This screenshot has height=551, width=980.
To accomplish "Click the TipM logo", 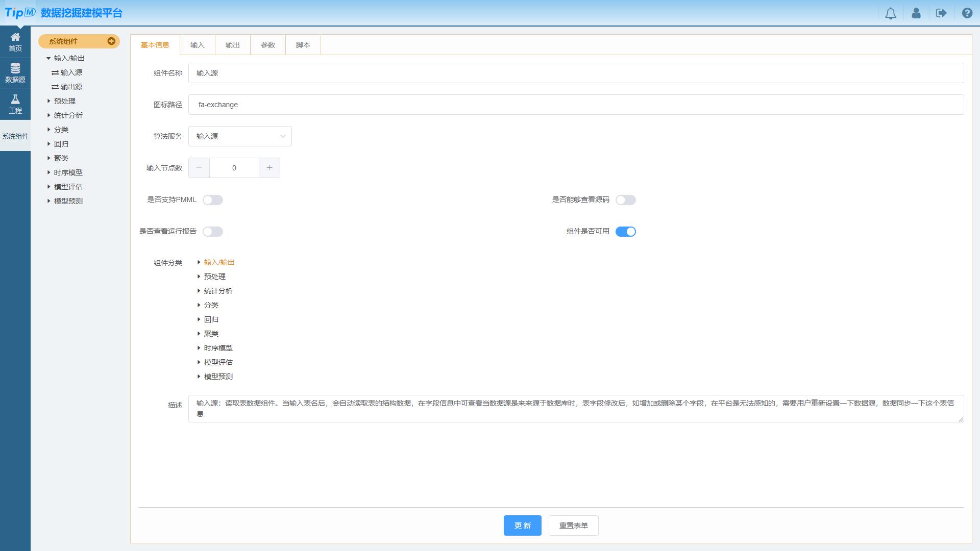I will click(20, 13).
